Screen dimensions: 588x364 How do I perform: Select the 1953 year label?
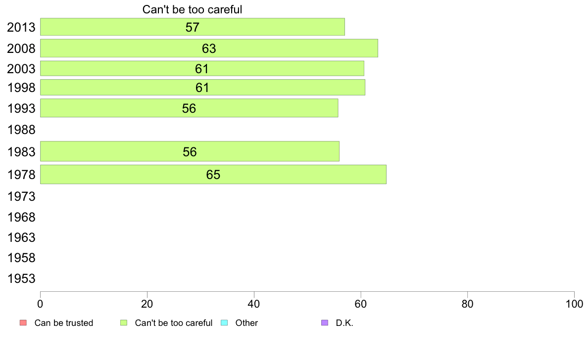[21, 279]
